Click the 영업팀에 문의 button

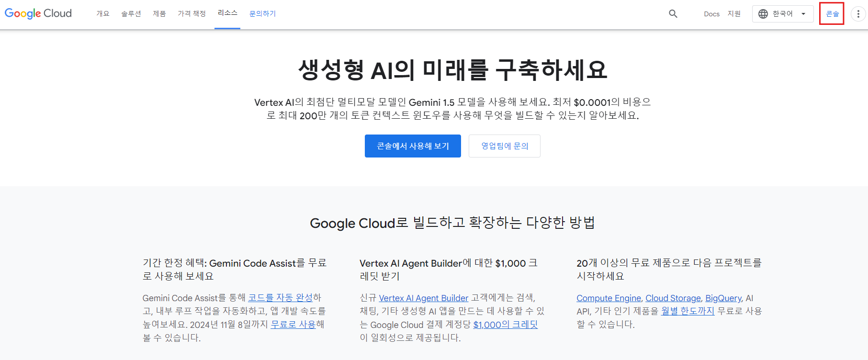pos(505,146)
